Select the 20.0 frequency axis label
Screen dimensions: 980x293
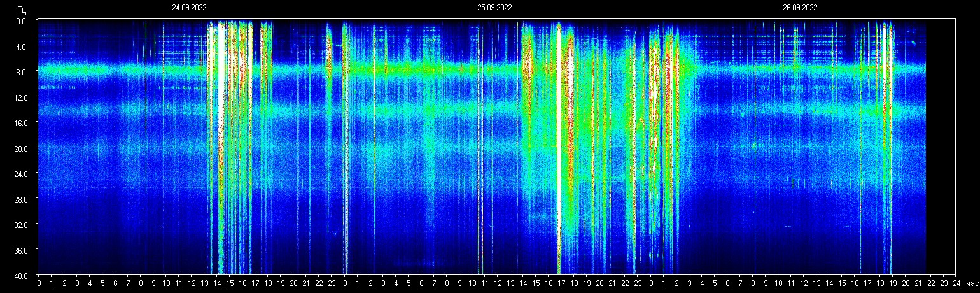pos(20,148)
